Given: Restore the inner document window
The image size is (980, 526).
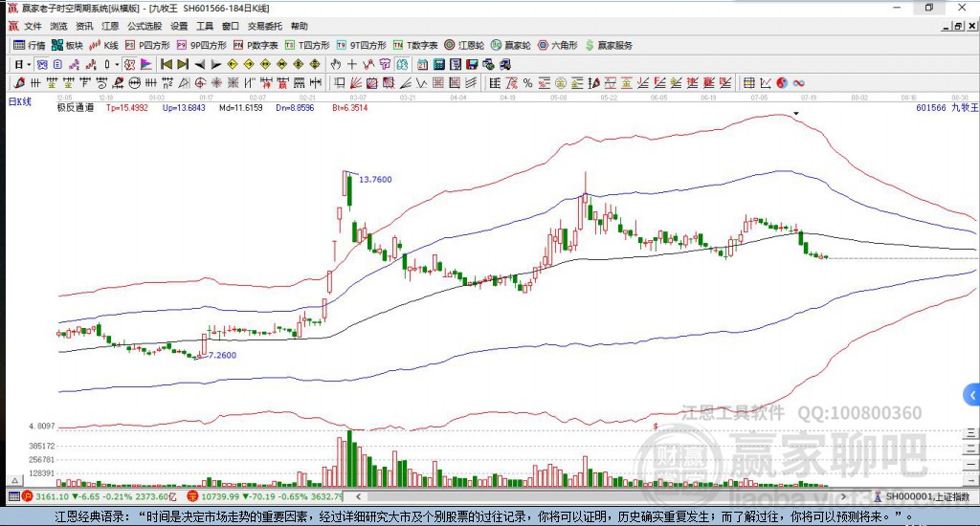Looking at the screenshot, I should tap(957, 26).
